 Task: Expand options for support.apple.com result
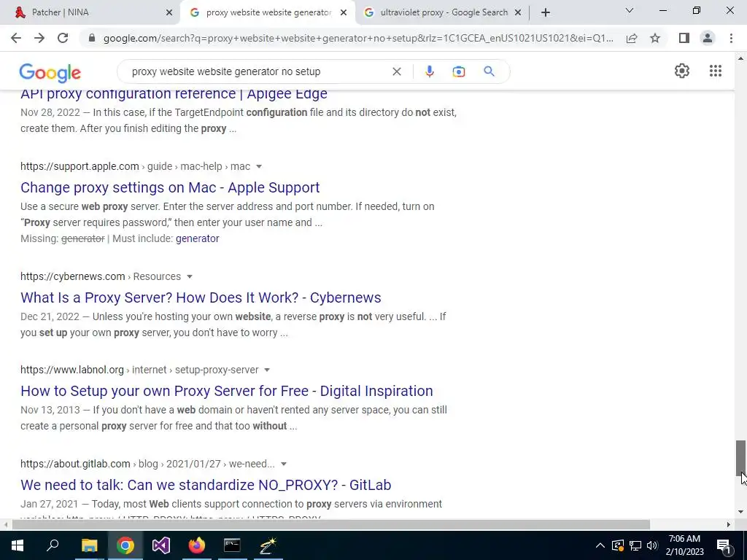tap(259, 167)
